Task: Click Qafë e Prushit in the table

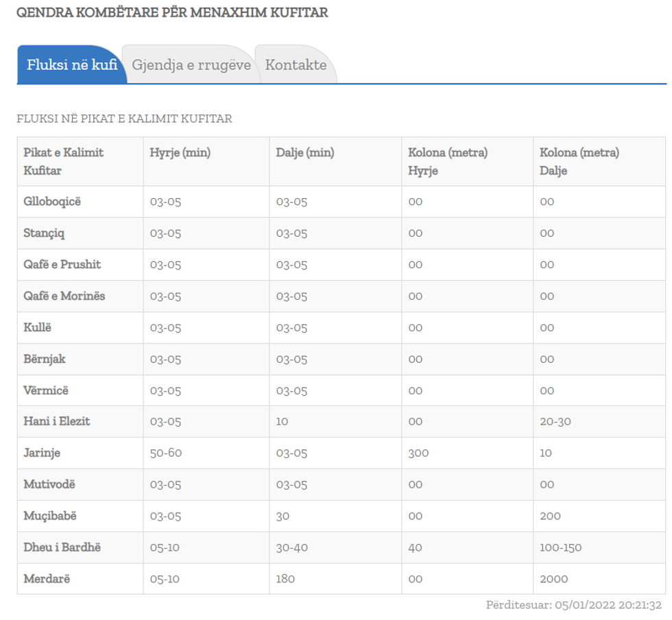Action: (62, 265)
